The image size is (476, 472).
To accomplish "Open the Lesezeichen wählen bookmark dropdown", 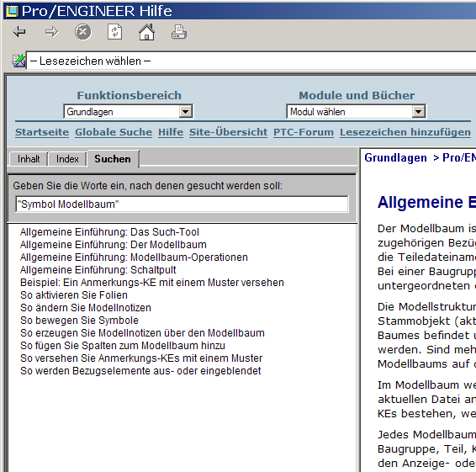I will tap(251, 61).
